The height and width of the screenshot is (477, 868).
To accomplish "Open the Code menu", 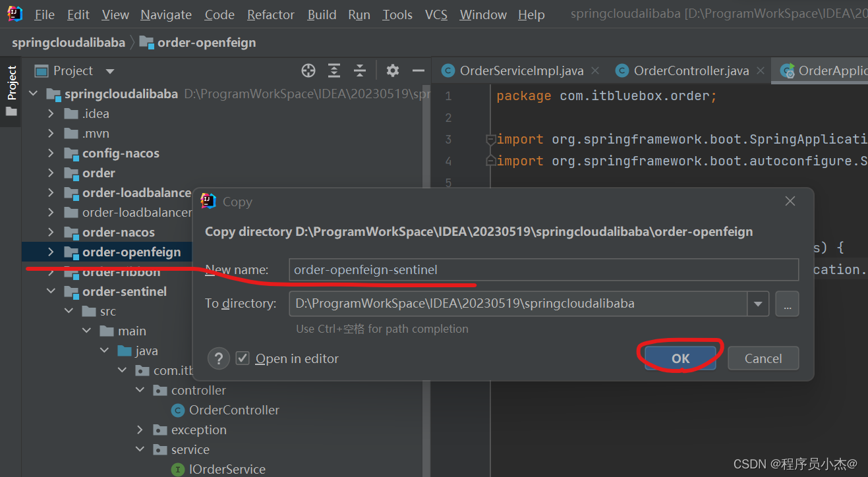I will [219, 14].
